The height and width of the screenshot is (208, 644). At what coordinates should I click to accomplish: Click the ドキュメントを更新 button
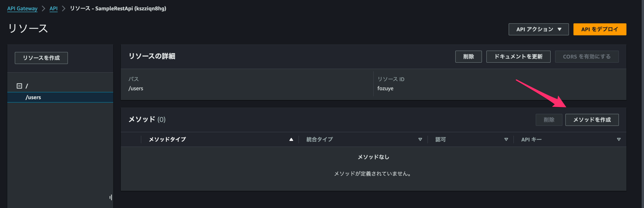coord(518,57)
